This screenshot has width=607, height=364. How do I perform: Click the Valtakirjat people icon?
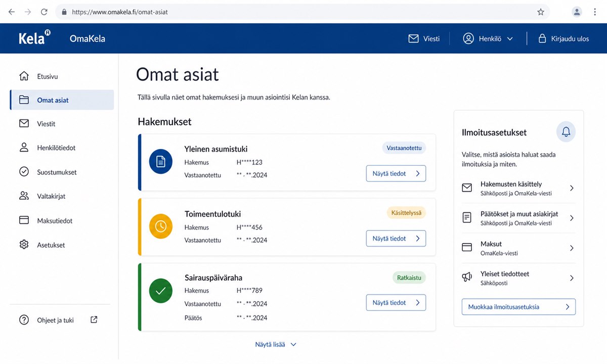(24, 196)
